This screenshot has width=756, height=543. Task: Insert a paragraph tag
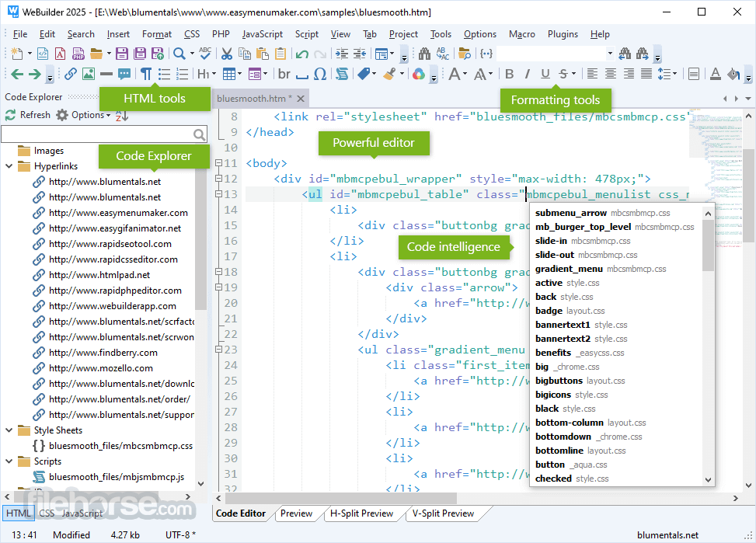pos(146,75)
